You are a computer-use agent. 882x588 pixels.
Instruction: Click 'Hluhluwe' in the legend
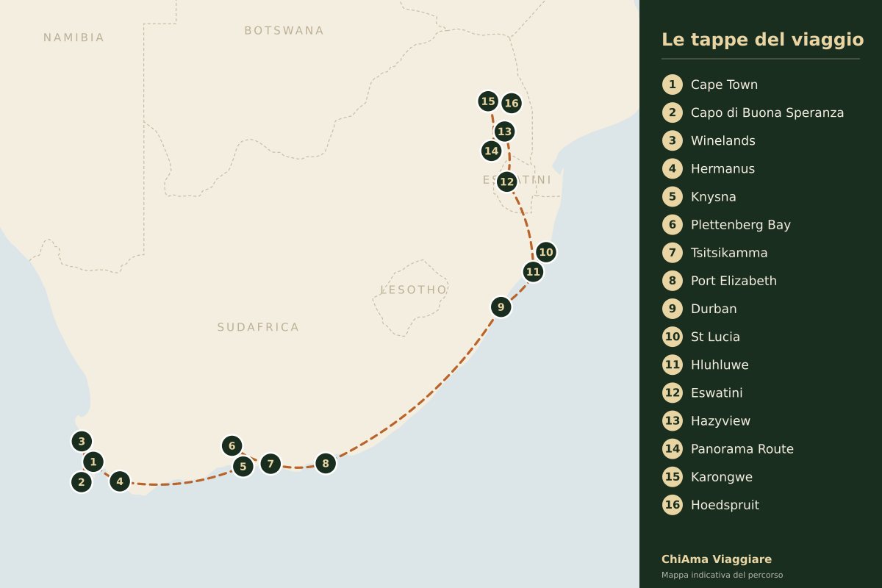click(x=720, y=365)
